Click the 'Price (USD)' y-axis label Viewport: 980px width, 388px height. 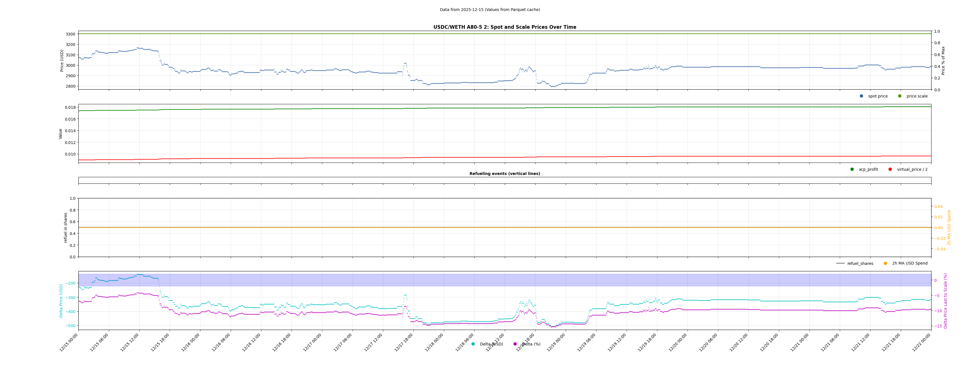pyautogui.click(x=62, y=60)
